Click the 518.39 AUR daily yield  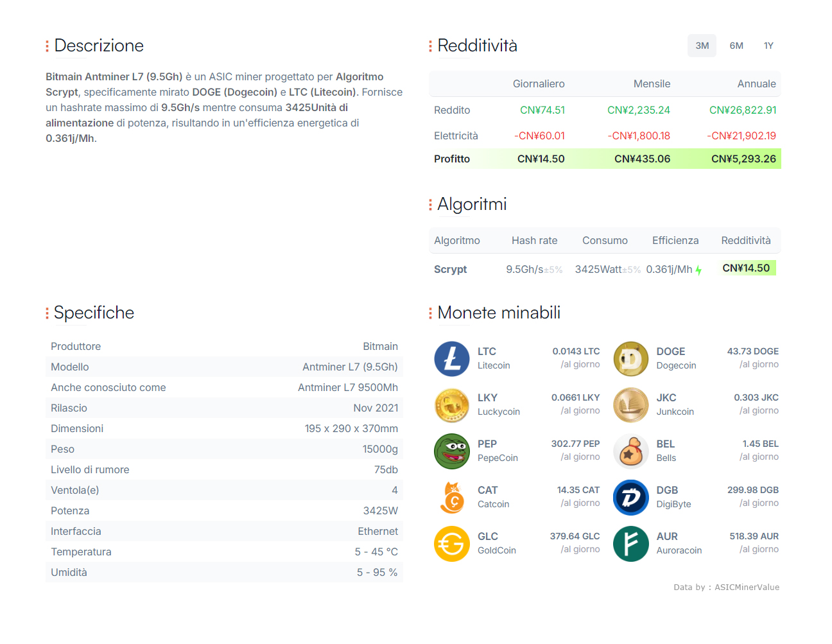click(x=754, y=536)
